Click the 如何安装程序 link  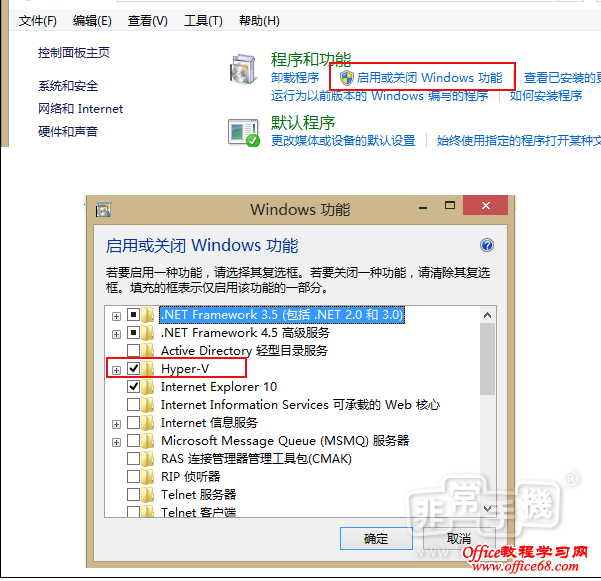coord(546,95)
